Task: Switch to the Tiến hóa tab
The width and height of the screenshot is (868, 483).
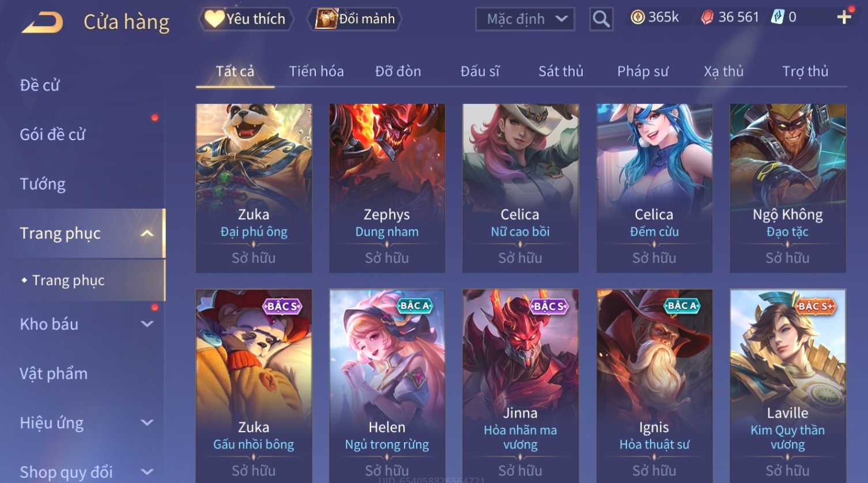Action: [x=316, y=71]
